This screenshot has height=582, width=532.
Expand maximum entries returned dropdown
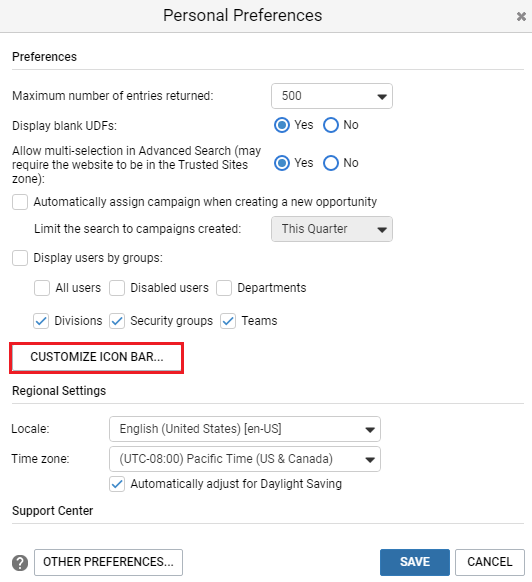(332, 96)
